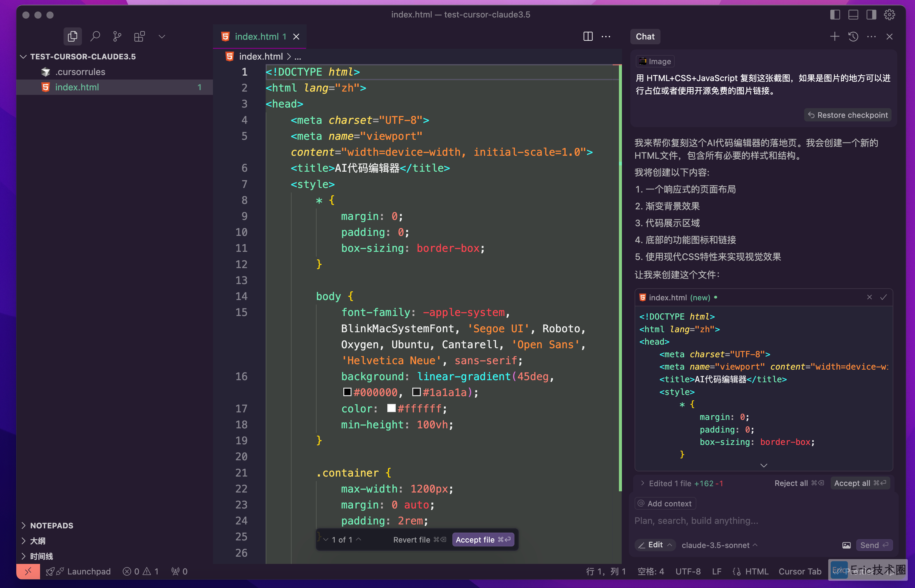Select the index.html editor tab
915x588 pixels.
260,37
